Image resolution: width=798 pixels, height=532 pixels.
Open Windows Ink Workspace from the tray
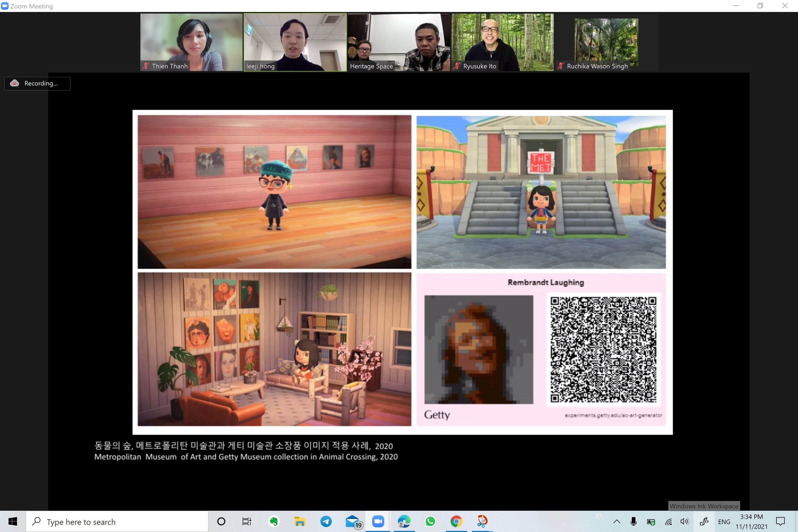point(704,521)
